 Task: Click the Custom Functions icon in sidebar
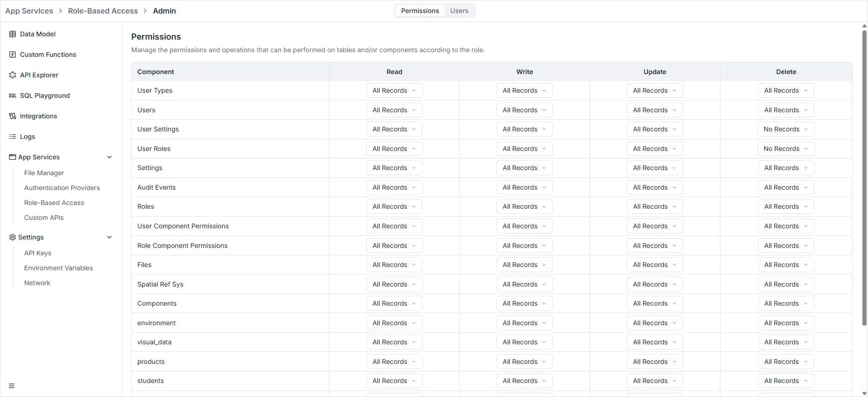[x=13, y=55]
